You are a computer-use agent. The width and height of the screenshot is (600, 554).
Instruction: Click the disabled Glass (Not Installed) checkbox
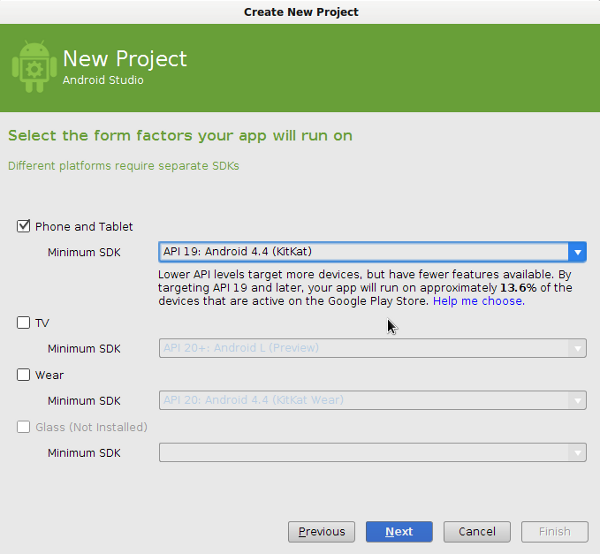[x=23, y=427]
